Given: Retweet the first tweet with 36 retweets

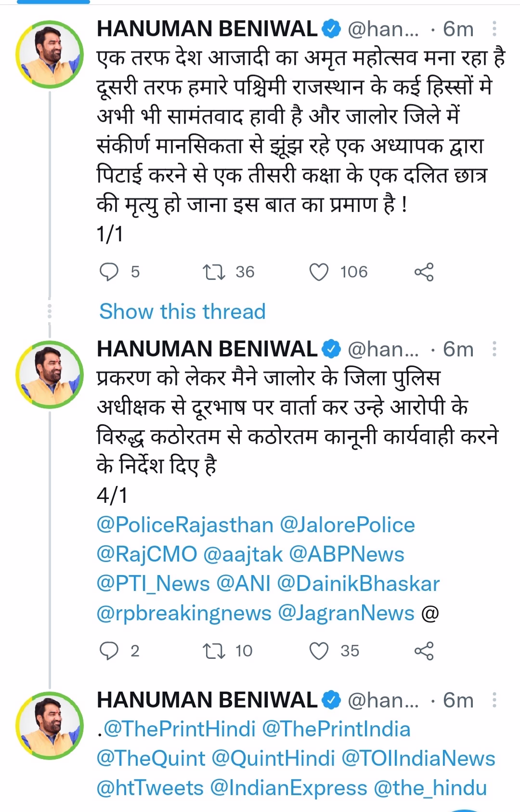Looking at the screenshot, I should [x=213, y=272].
